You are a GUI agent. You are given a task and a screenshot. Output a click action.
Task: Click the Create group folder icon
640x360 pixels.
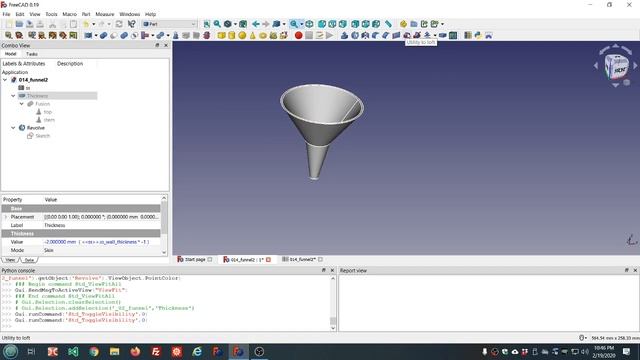(x=414, y=24)
